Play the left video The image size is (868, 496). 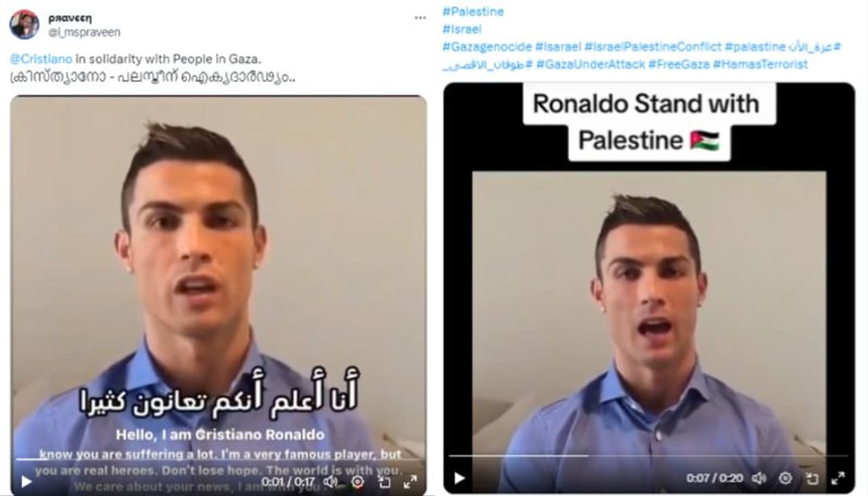[26, 482]
